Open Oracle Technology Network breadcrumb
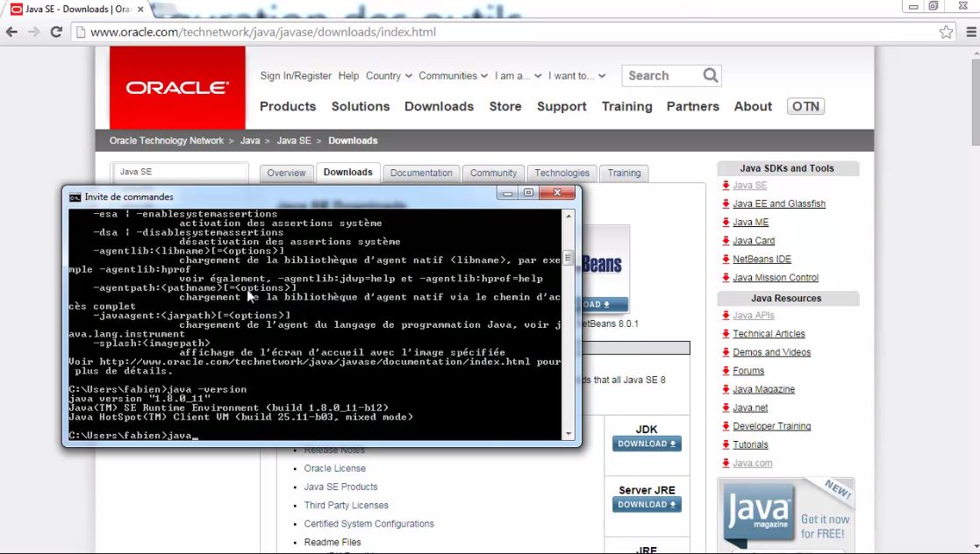The image size is (980, 554). pyautogui.click(x=166, y=140)
